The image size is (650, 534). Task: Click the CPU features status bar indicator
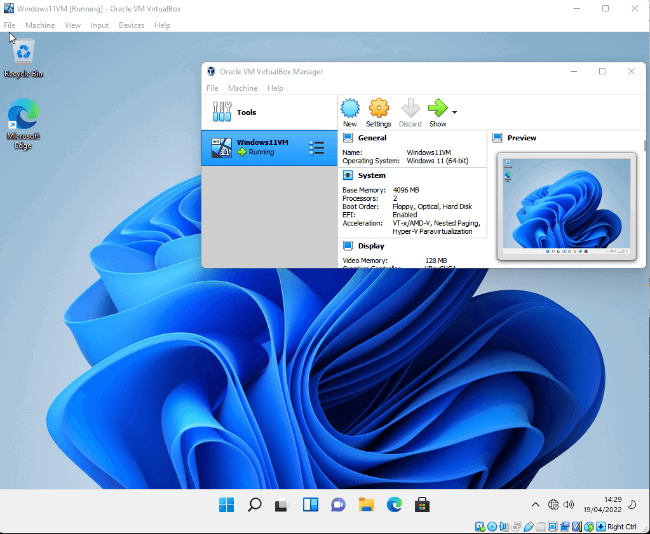(x=577, y=527)
